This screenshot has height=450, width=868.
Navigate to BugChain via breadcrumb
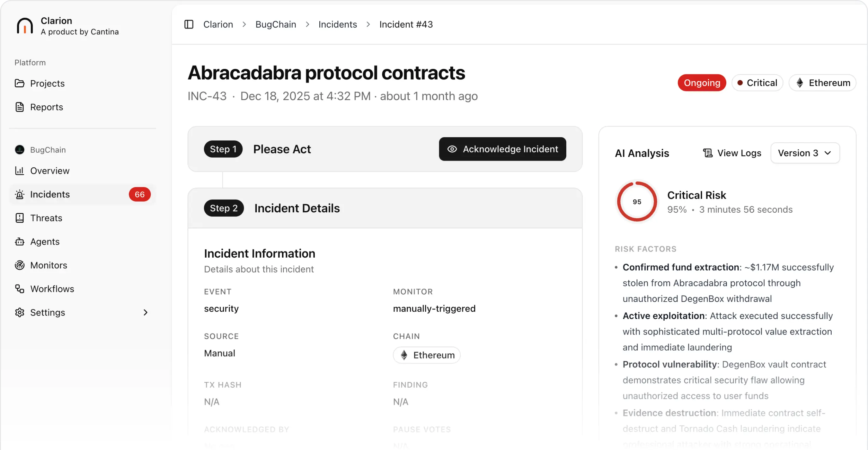click(275, 24)
